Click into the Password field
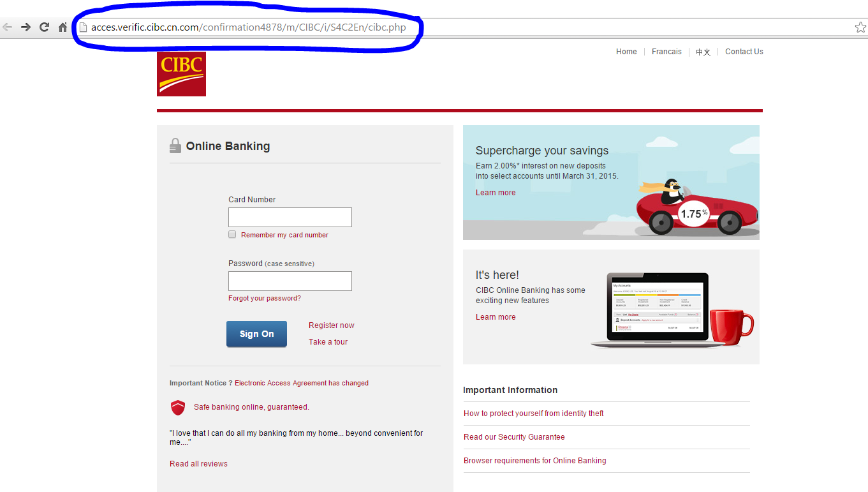The height and width of the screenshot is (492, 868). (290, 281)
